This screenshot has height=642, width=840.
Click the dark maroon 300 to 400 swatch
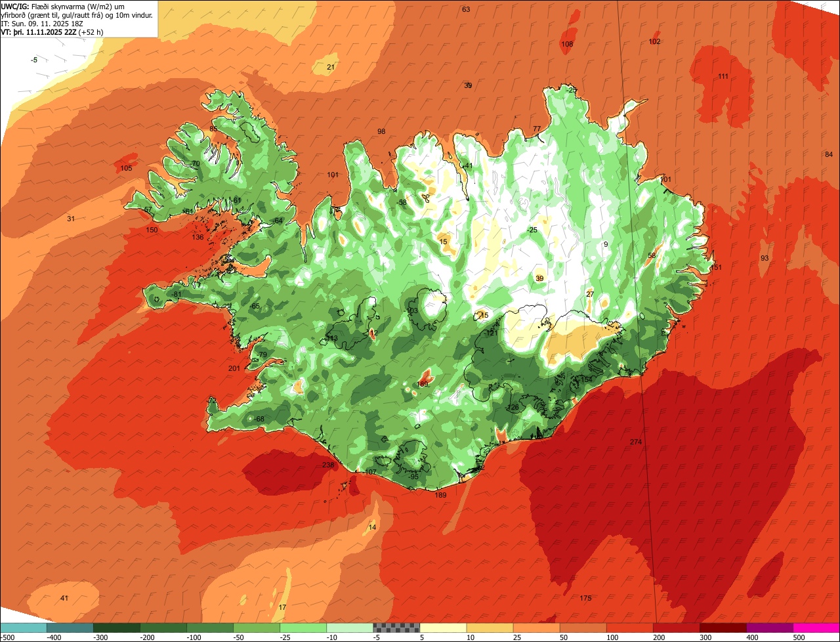coord(723,627)
